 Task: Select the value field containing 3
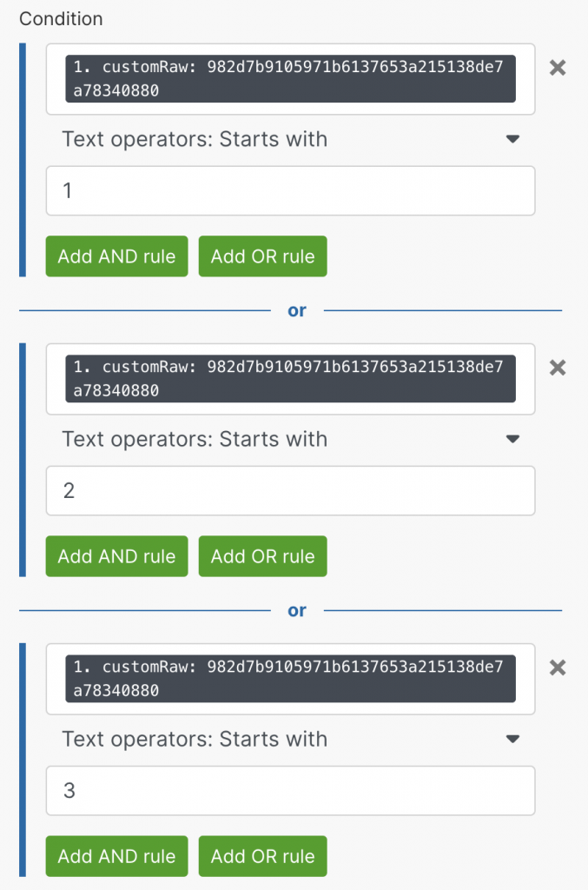tap(290, 791)
